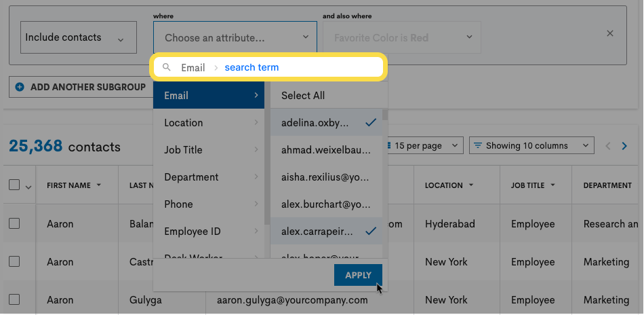Screen dimensions: 644x315
Task: Select the Phone attribute
Action: coord(209,204)
